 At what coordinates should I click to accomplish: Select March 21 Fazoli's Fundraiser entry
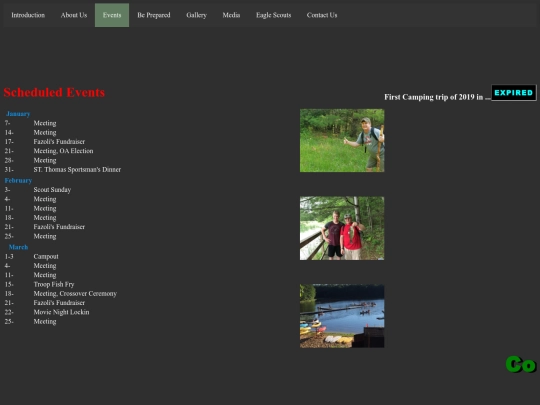tap(59, 303)
